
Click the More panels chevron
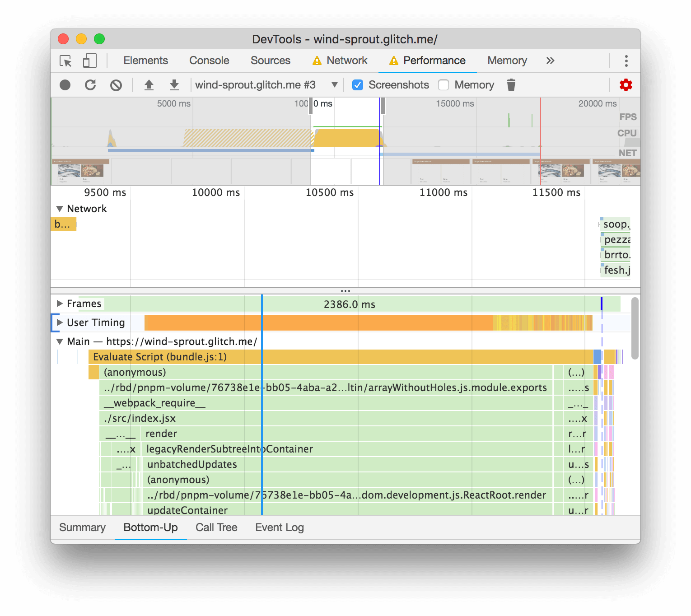click(x=550, y=60)
